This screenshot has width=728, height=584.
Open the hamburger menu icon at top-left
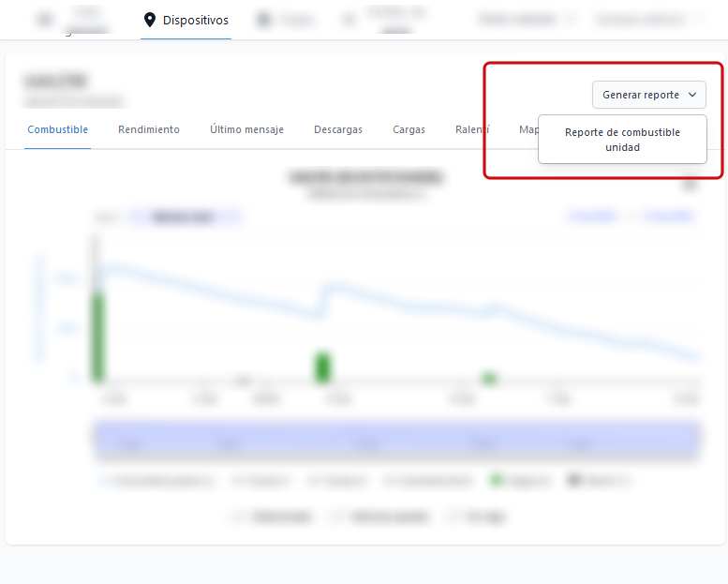point(44,20)
